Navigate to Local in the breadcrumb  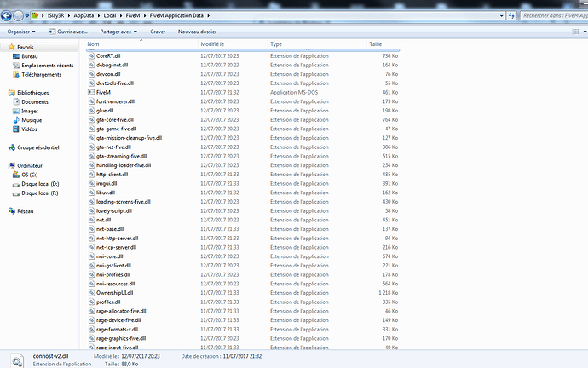(x=110, y=15)
